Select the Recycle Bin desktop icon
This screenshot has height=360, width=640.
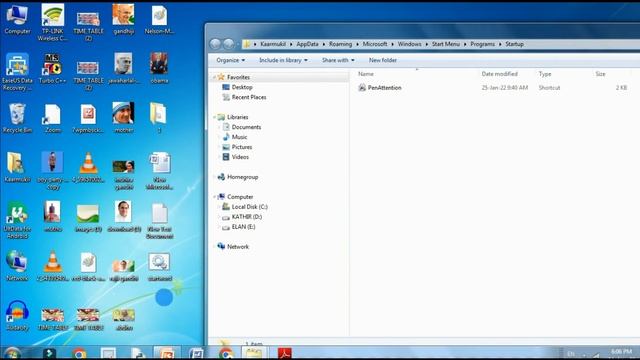pos(17,118)
